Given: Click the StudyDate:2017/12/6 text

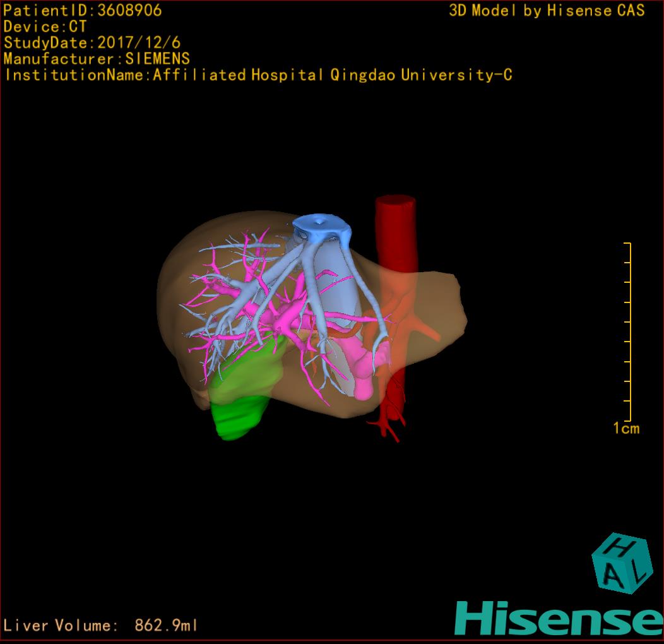Looking at the screenshot, I should tap(92, 43).
